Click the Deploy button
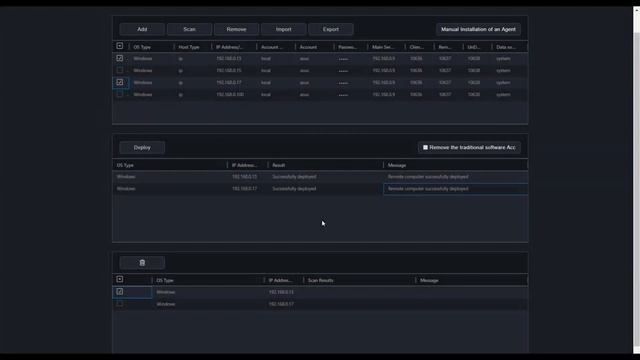Image resolution: width=640 pixels, height=360 pixels. (x=142, y=147)
